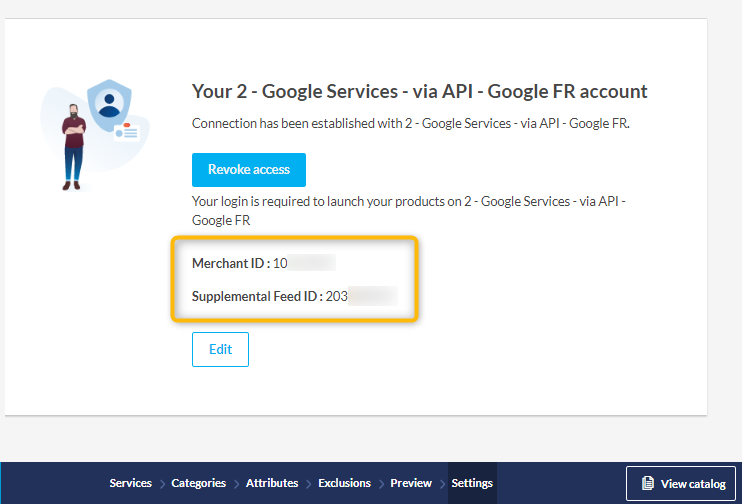Click the standing man illustration

(74, 145)
